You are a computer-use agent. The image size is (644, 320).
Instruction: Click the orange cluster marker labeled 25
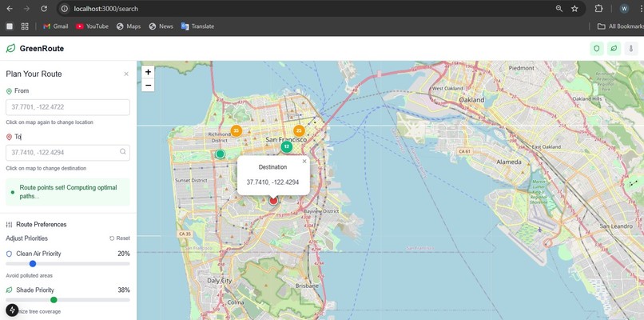299,130
